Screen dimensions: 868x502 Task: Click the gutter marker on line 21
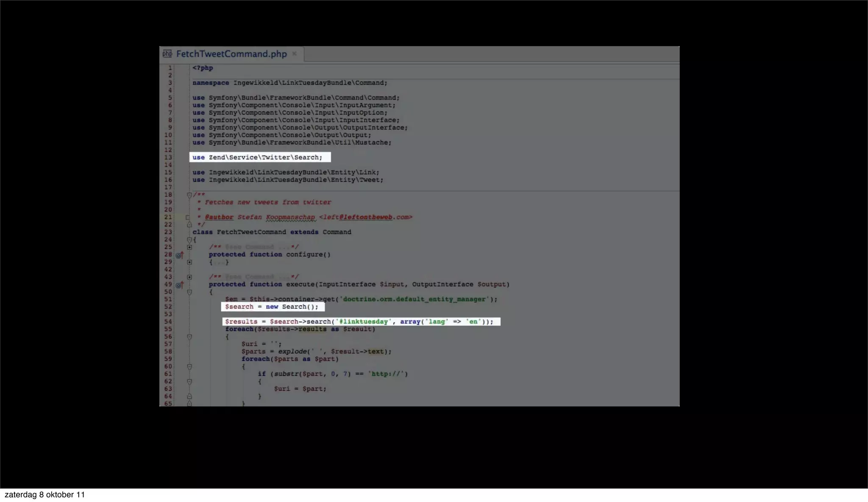tap(188, 218)
